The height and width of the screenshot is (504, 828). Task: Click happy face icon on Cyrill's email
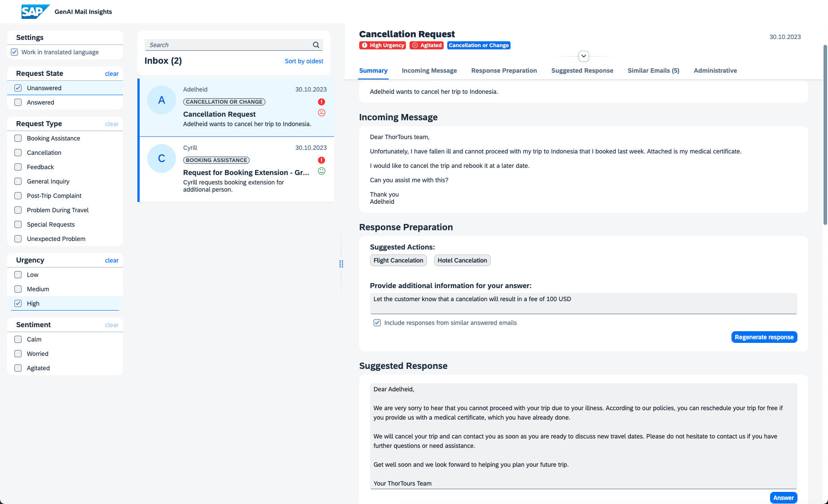tap(322, 171)
